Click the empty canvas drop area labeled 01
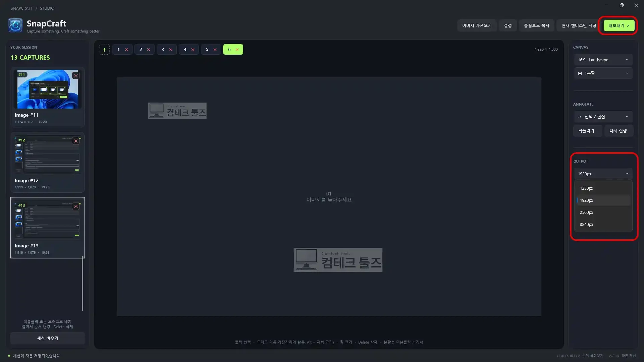This screenshot has height=362, width=644. (329, 197)
